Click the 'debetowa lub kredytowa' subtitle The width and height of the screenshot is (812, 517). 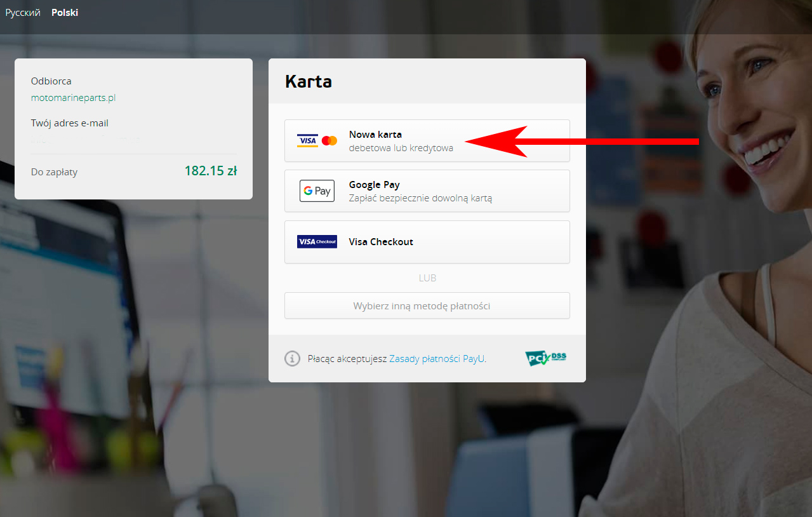401,148
